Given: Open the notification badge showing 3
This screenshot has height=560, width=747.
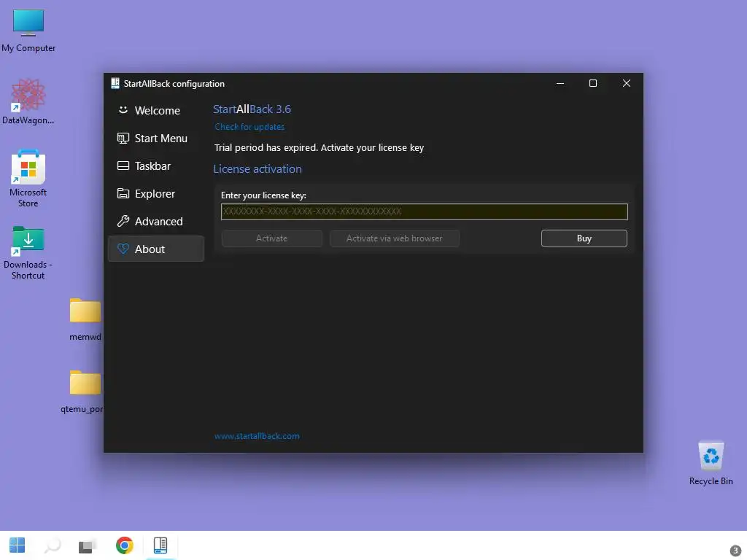Looking at the screenshot, I should (735, 551).
